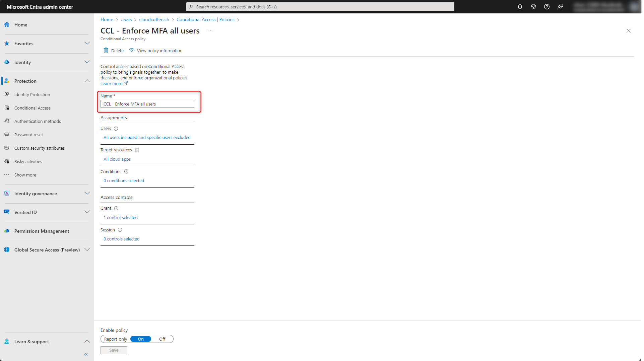Navigate to Conditional Access | Policies breadcrumb
The width and height of the screenshot is (644, 361).
(x=205, y=19)
